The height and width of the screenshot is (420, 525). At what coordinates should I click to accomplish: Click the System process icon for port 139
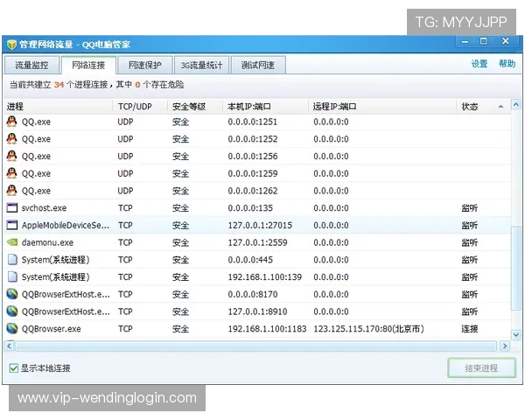click(12, 276)
